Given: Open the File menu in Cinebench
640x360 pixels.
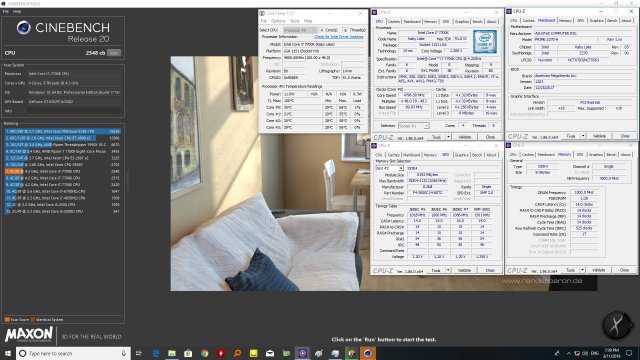Looking at the screenshot, I should (6, 11).
